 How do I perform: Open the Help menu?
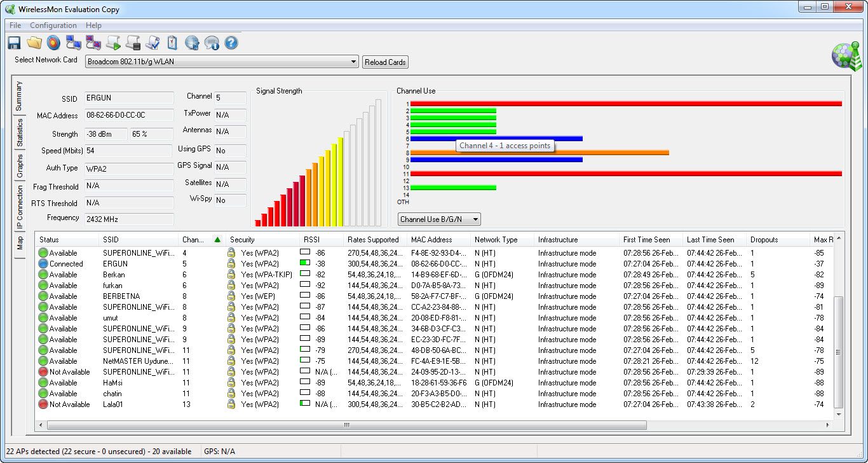click(93, 25)
